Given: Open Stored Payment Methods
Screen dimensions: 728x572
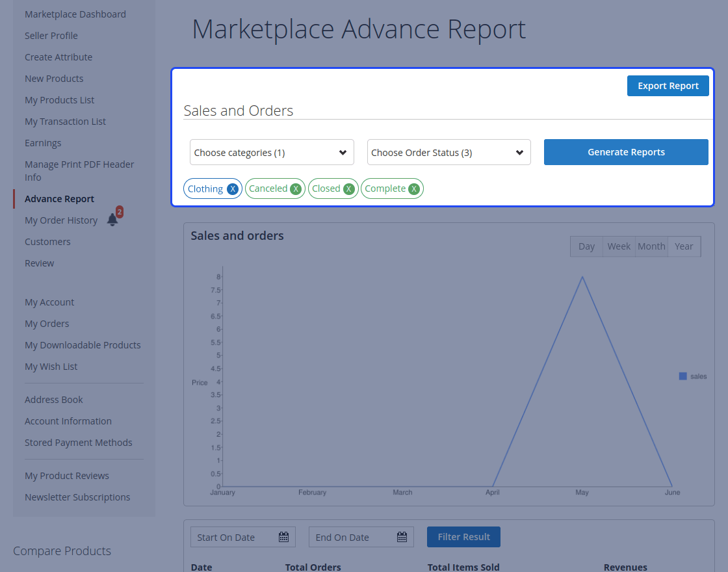Looking at the screenshot, I should click(79, 443).
